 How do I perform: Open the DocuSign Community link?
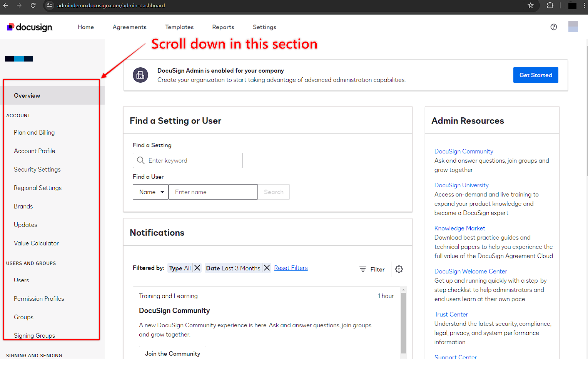[x=464, y=151]
